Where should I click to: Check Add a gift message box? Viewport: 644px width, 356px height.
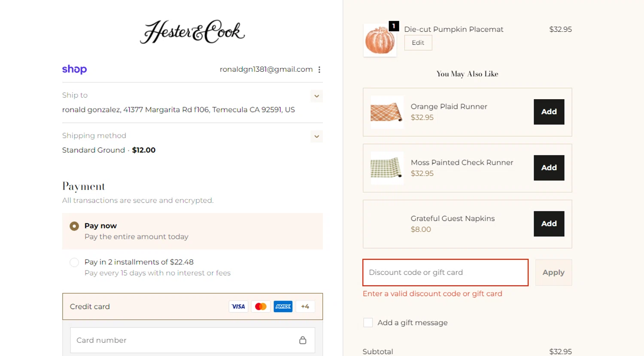(368, 323)
